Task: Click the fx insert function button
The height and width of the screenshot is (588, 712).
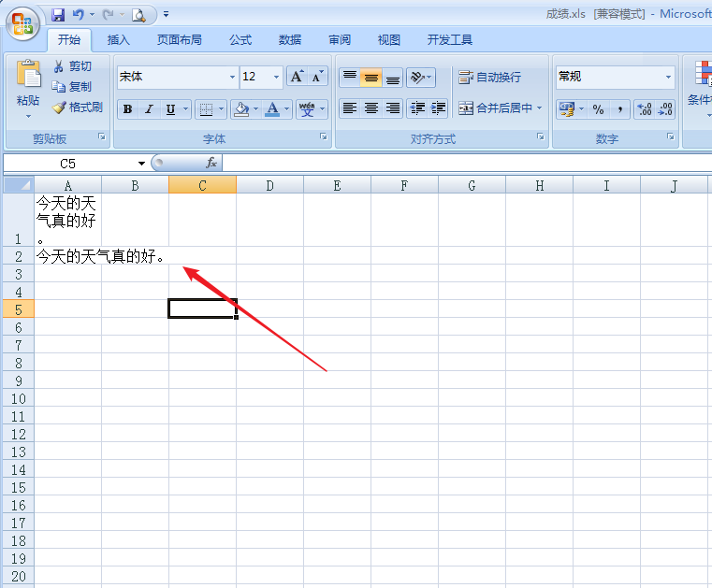Action: pos(211,163)
